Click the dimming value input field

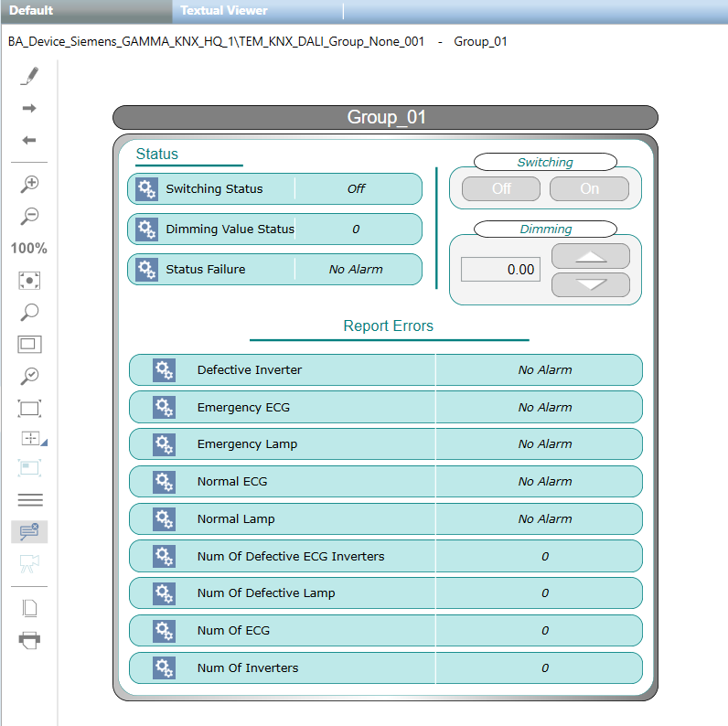click(500, 270)
